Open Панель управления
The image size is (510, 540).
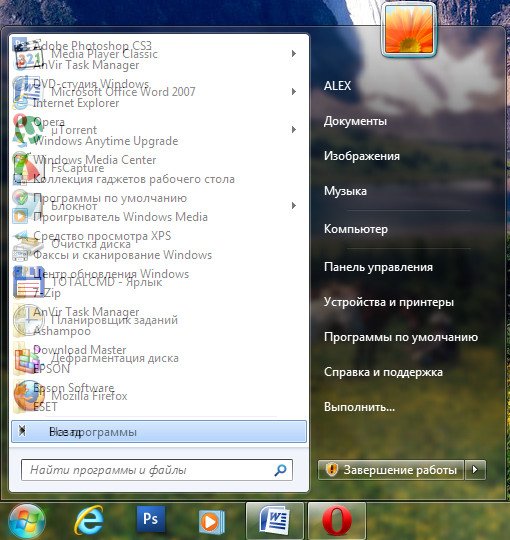pyautogui.click(x=378, y=267)
